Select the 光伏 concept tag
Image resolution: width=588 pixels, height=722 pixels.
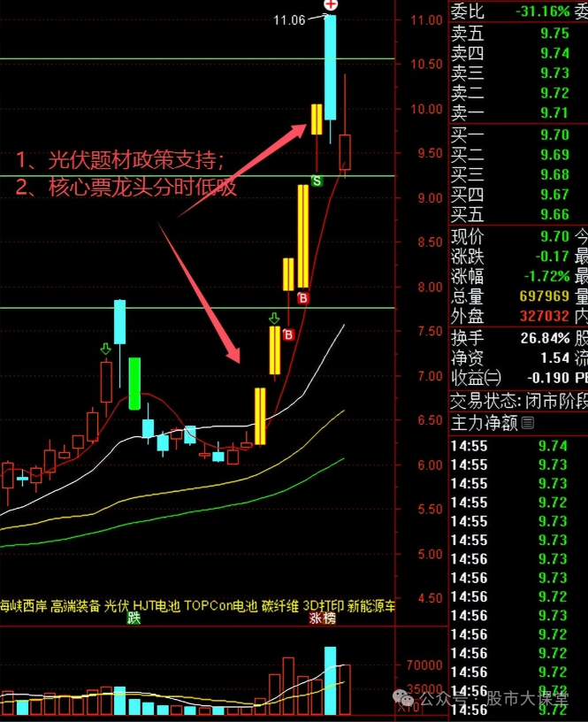click(x=118, y=606)
